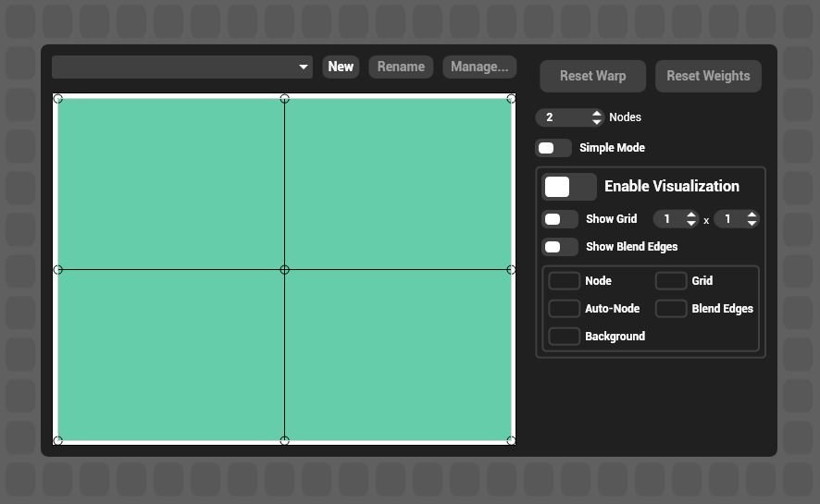The image size is (820, 504).
Task: Open the Manage... dialog
Action: pos(479,67)
